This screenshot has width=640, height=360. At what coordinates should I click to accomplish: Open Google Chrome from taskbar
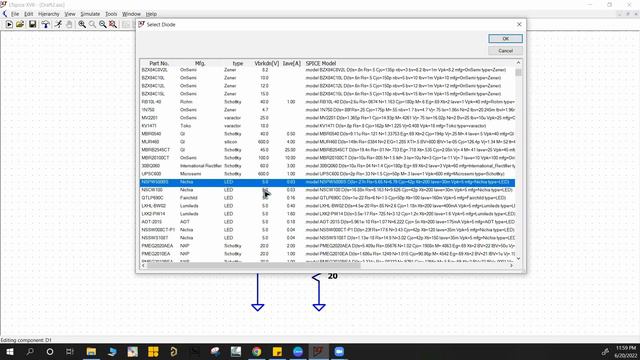pyautogui.click(x=256, y=351)
